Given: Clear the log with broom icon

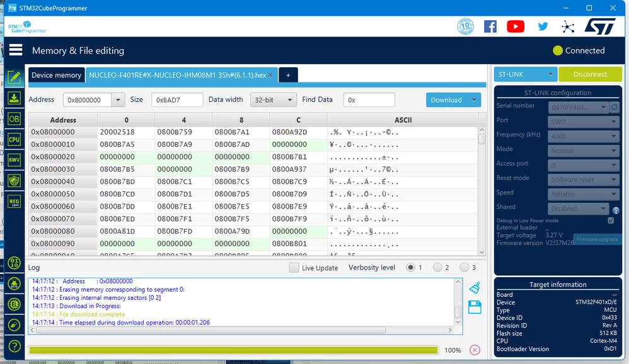Looking at the screenshot, I should coord(475,287).
